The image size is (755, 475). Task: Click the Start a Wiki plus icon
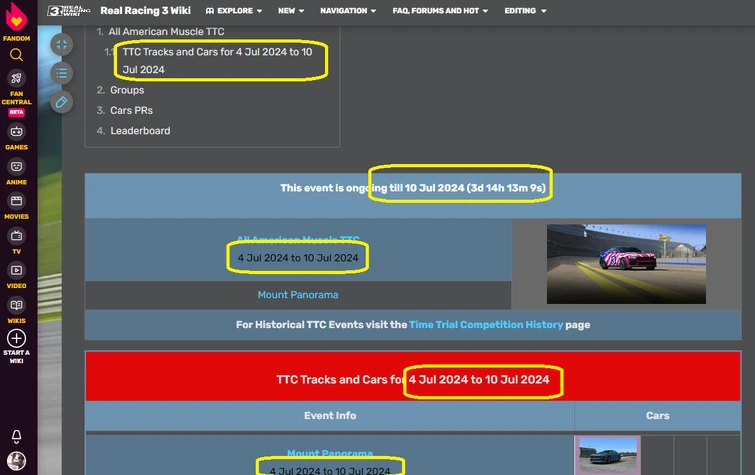[x=16, y=338]
